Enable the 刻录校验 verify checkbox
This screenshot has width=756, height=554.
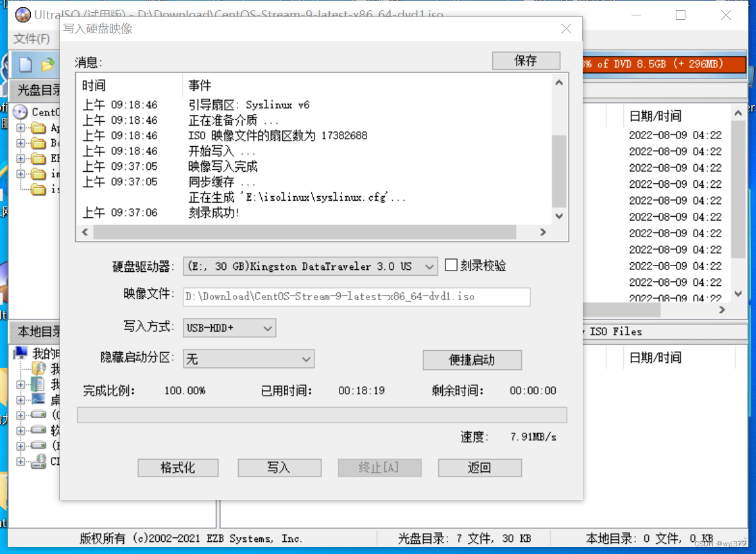[x=451, y=265]
